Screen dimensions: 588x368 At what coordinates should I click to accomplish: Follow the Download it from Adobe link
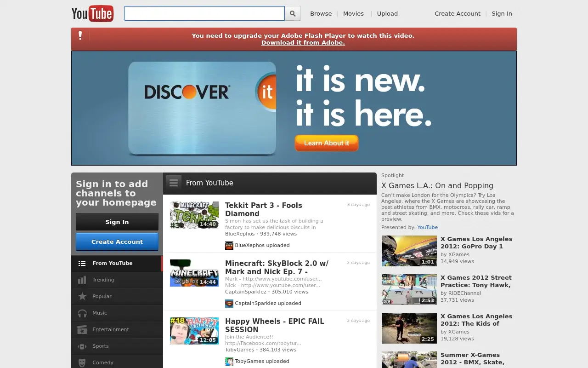tap(303, 43)
